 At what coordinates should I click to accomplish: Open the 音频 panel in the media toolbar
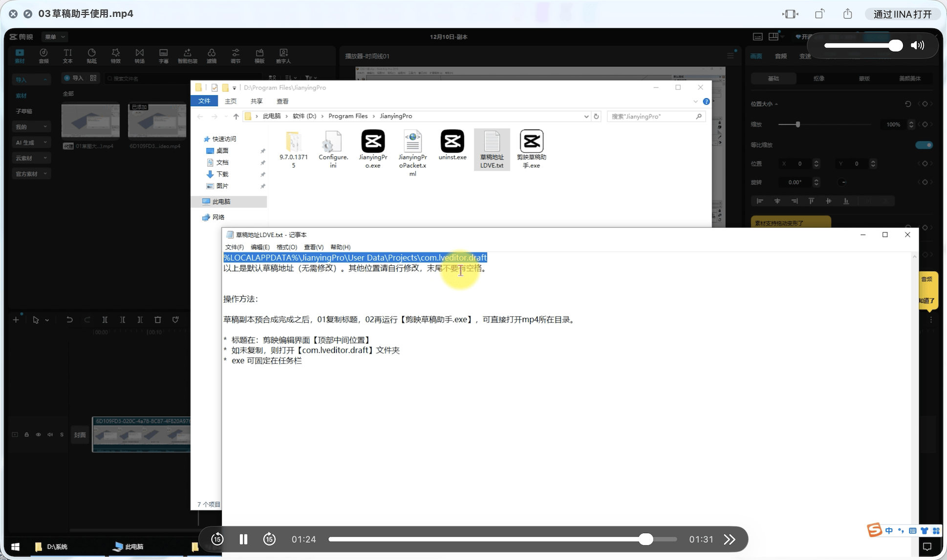tap(44, 55)
